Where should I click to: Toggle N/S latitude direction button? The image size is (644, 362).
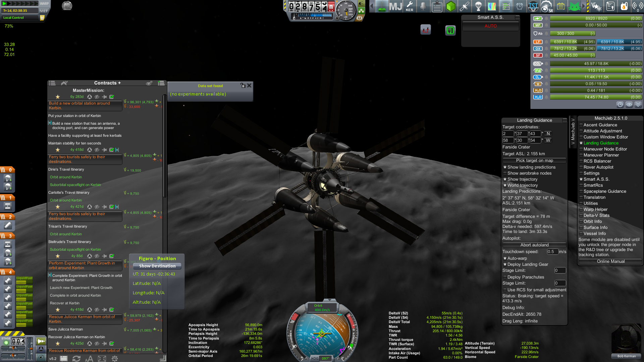[548, 134]
